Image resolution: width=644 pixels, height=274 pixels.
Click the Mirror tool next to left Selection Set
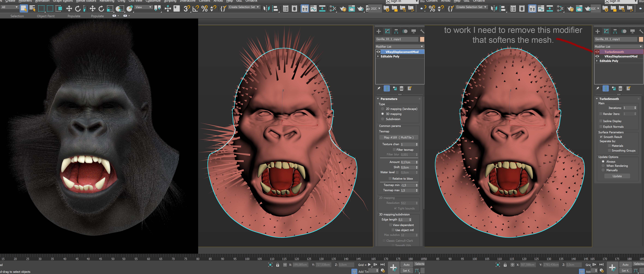(x=266, y=9)
